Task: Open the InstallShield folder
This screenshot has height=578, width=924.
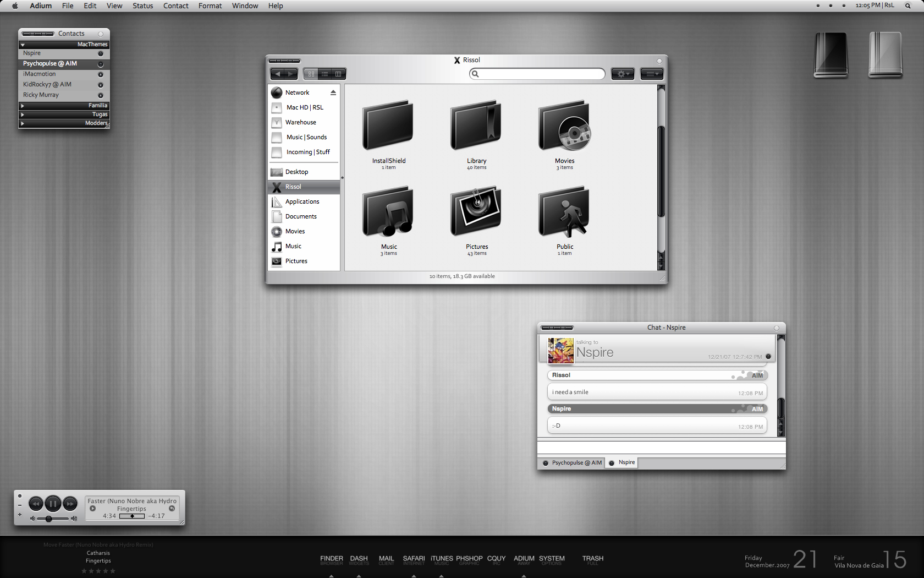Action: pos(388,125)
